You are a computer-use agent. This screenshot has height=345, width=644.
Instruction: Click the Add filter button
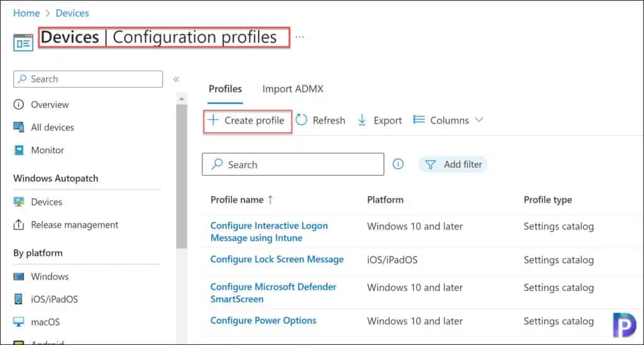(x=453, y=165)
